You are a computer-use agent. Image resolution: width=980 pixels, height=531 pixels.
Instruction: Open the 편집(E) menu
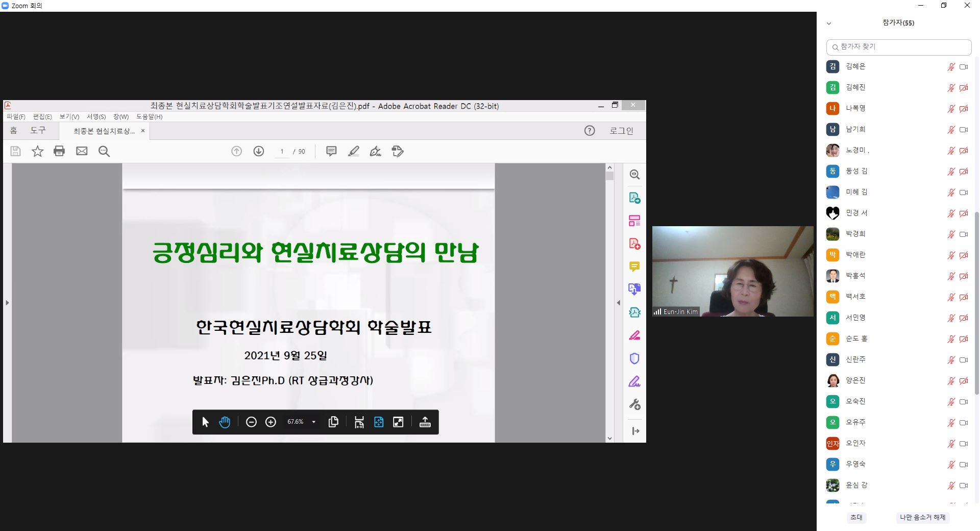(42, 117)
